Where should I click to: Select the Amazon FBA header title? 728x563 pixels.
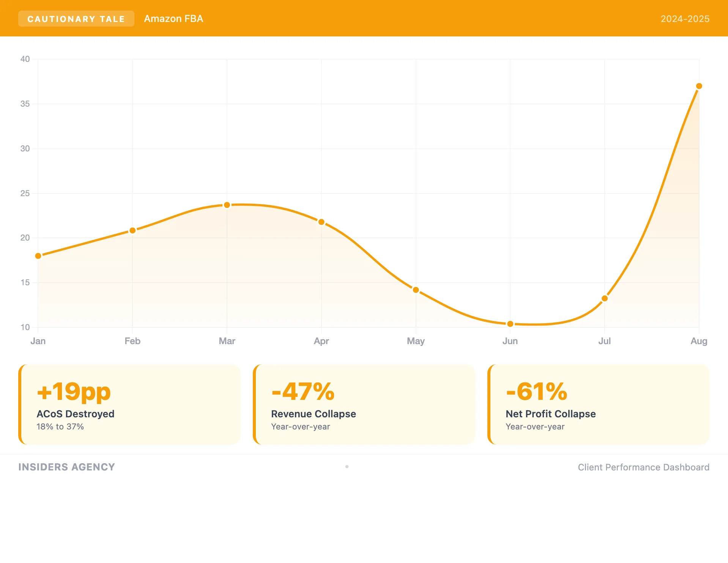click(x=173, y=19)
